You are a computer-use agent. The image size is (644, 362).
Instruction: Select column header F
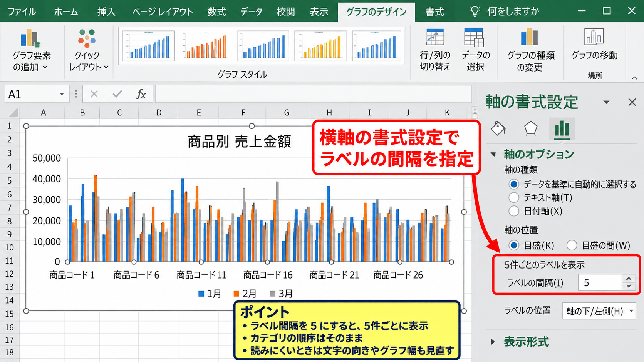tap(243, 112)
